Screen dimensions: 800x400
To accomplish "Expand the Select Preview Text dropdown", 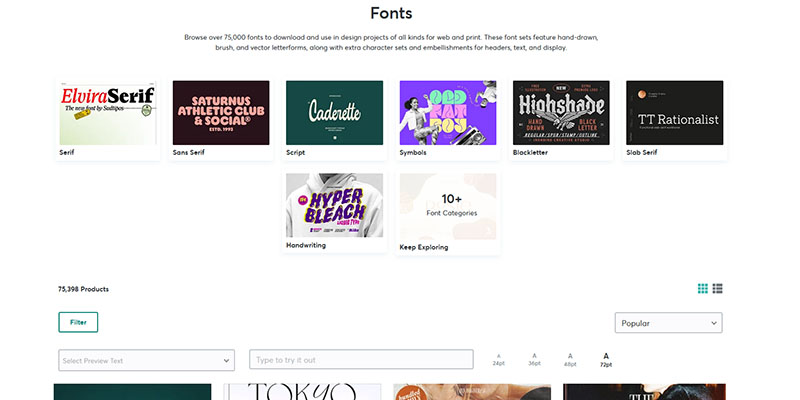I will click(146, 360).
